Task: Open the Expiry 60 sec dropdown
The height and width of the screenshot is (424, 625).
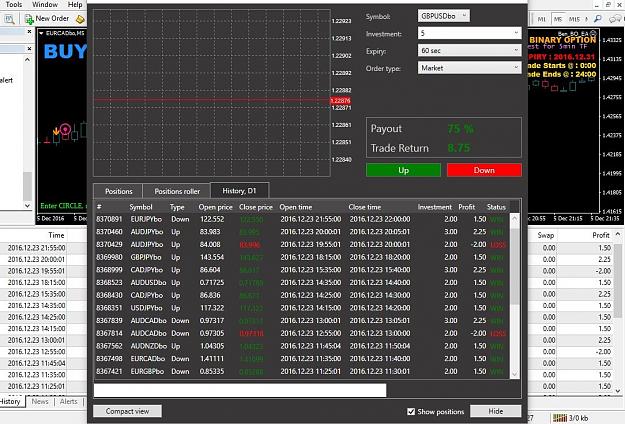Action: (x=470, y=51)
